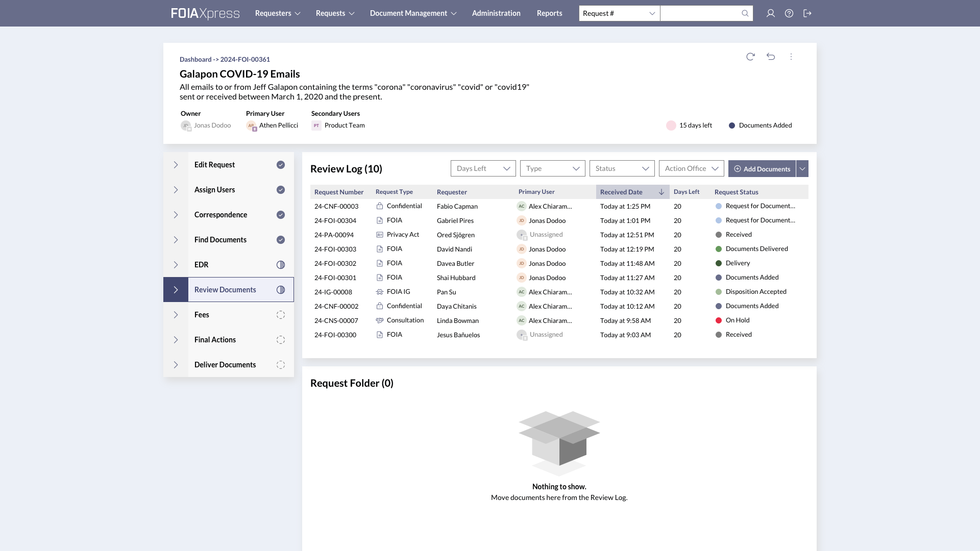Log out using the sign-out icon
This screenshot has height=551, width=980.
808,13
